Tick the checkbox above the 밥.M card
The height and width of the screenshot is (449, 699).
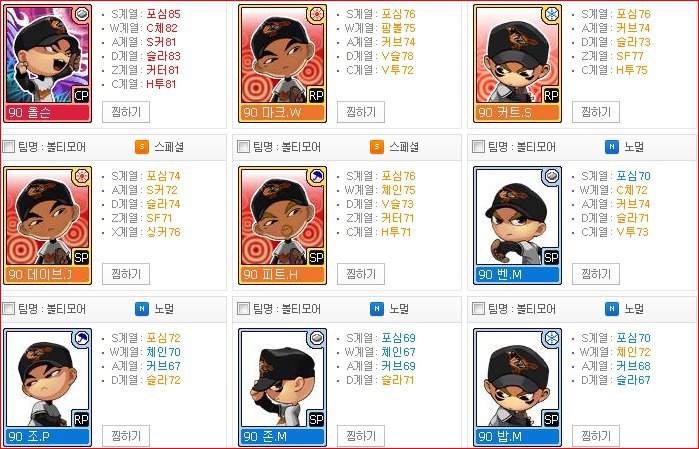(x=478, y=309)
